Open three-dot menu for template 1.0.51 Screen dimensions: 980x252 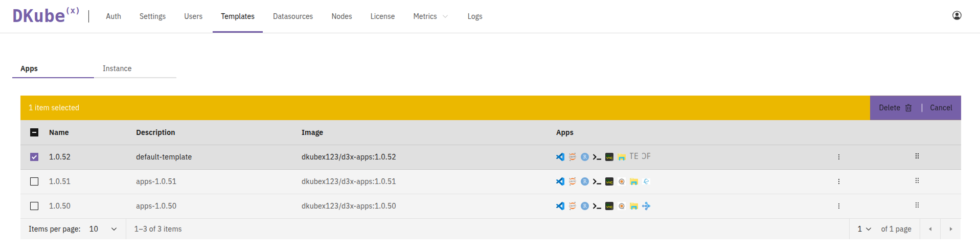coord(838,181)
